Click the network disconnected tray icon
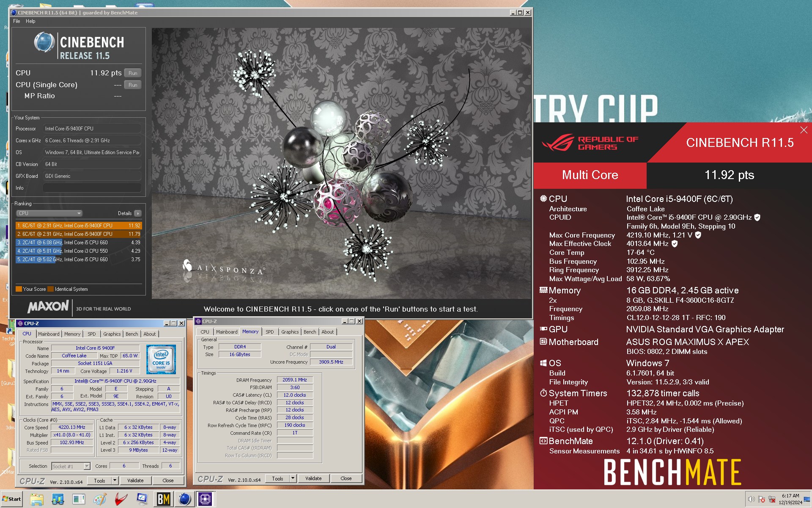This screenshot has width=812, height=508. point(772,499)
